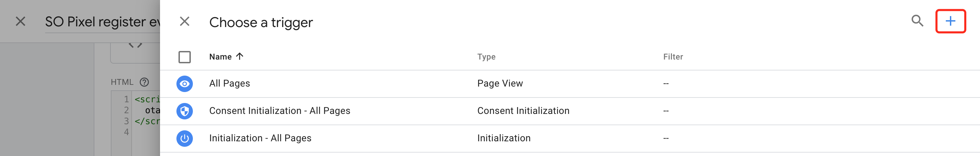Toggle the select-all triggers checkbox
Image resolution: width=980 pixels, height=156 pixels.
click(x=185, y=57)
